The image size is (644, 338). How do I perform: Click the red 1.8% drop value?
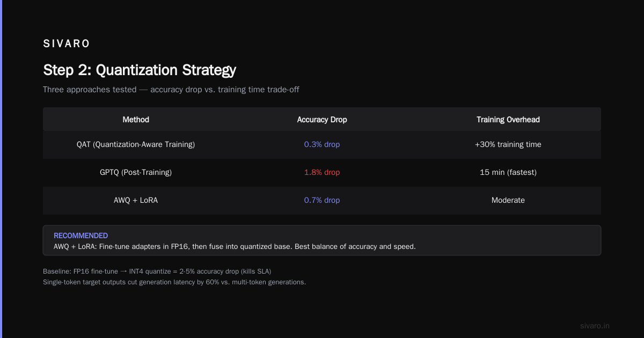pyautogui.click(x=322, y=172)
